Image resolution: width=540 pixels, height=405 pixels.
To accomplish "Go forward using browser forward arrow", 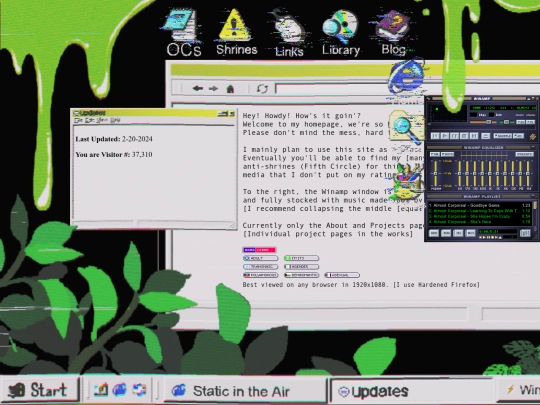I will click(214, 89).
